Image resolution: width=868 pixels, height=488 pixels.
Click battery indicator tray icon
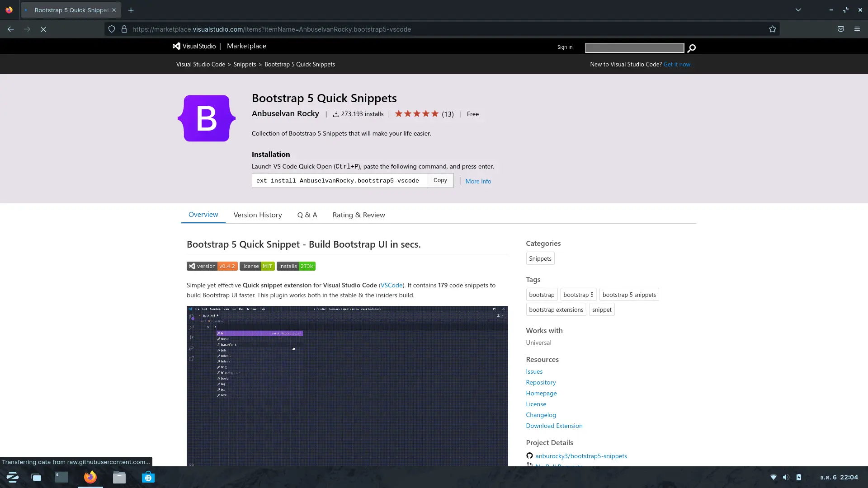pyautogui.click(x=799, y=477)
